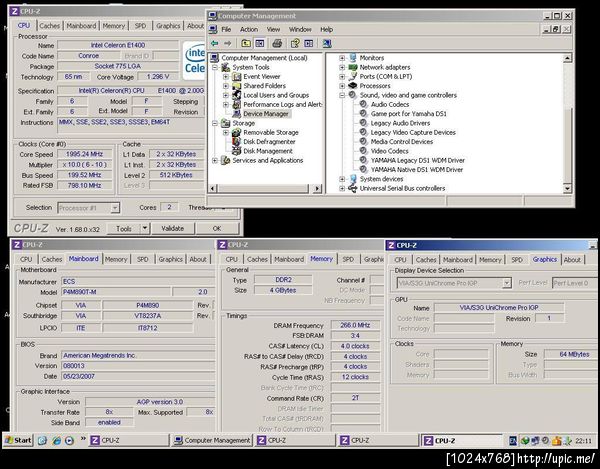Collapse the System Tools node
This screenshot has width=600, height=469.
click(x=215, y=67)
